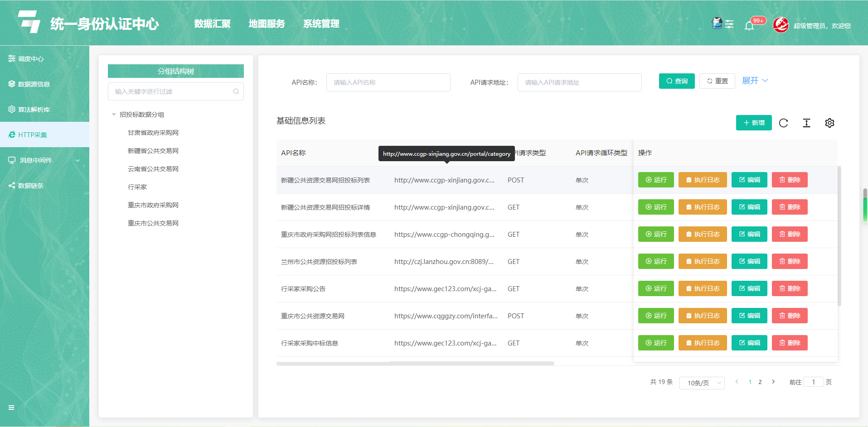Edit the 行采家采购中标信息 row

coord(749,343)
